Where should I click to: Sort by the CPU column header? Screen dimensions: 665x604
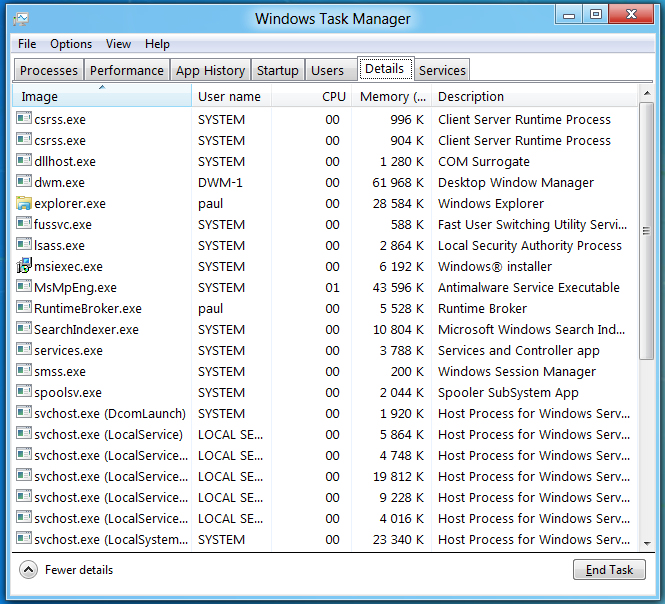coord(312,96)
